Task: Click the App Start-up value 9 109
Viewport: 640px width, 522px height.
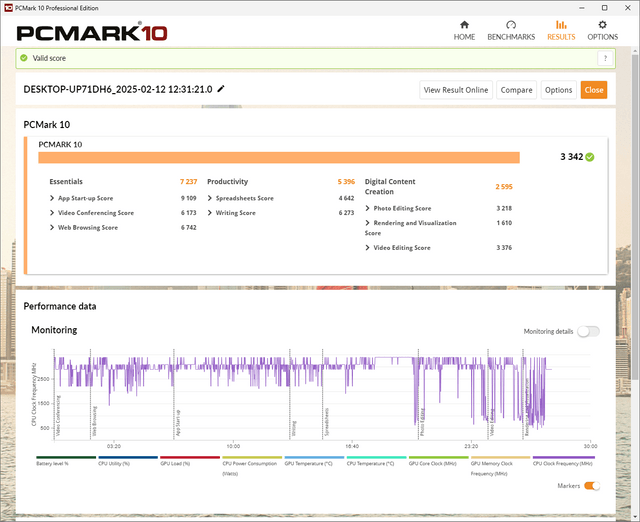Action: point(189,198)
